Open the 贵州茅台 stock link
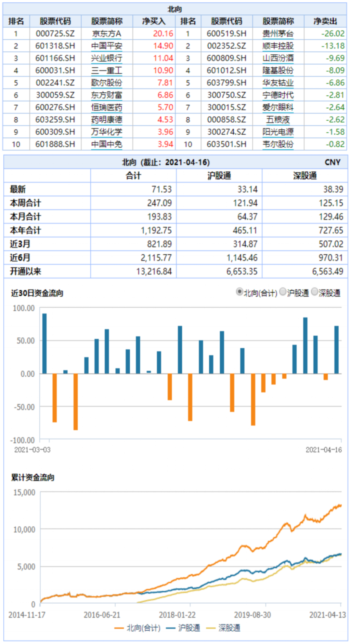The image size is (351, 644). click(278, 34)
